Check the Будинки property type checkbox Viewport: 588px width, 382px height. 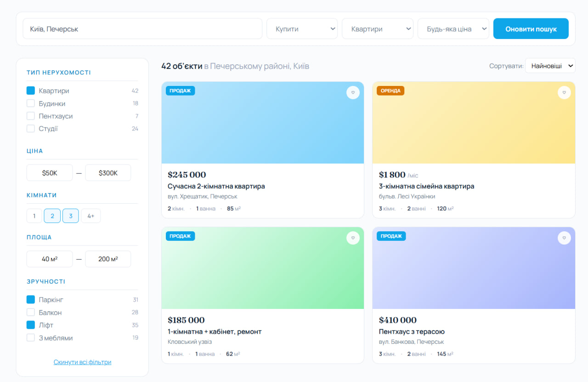click(31, 103)
